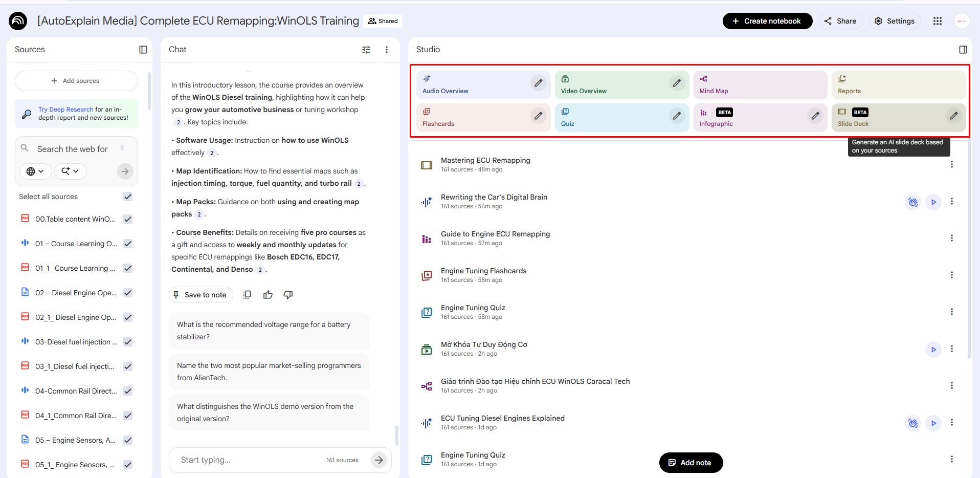The width and height of the screenshot is (980, 478).
Task: Copy the chat response to clipboard
Action: click(x=247, y=295)
